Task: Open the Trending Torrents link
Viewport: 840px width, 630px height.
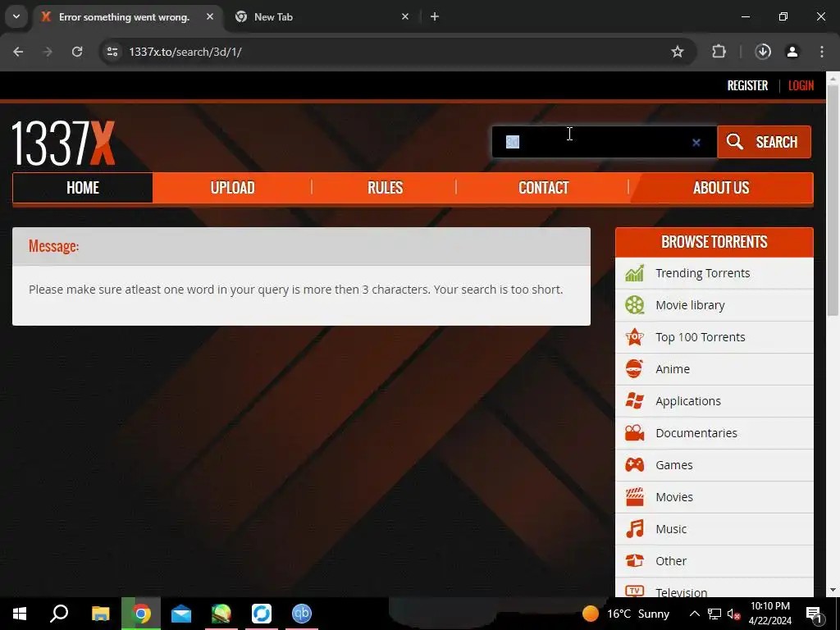Action: 702,273
